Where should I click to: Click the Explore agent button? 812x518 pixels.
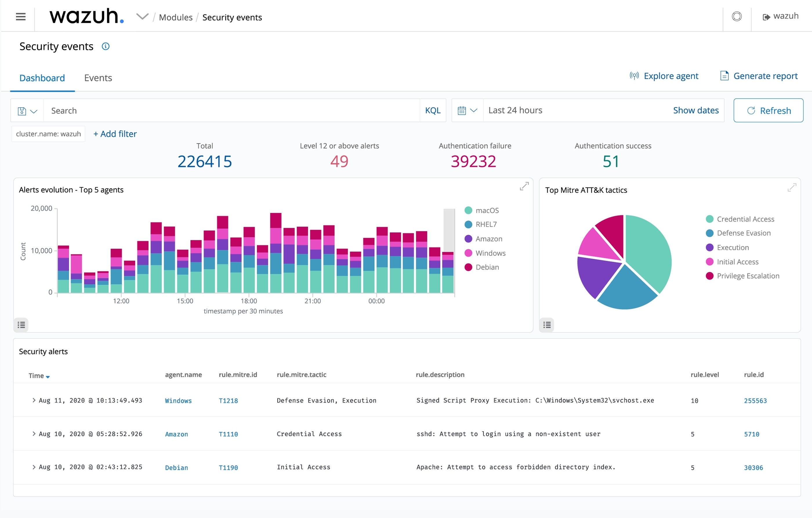click(664, 76)
